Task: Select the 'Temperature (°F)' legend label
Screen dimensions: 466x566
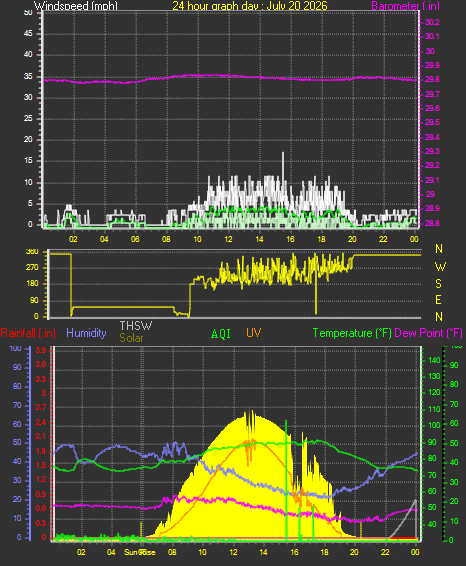Action: pos(352,333)
